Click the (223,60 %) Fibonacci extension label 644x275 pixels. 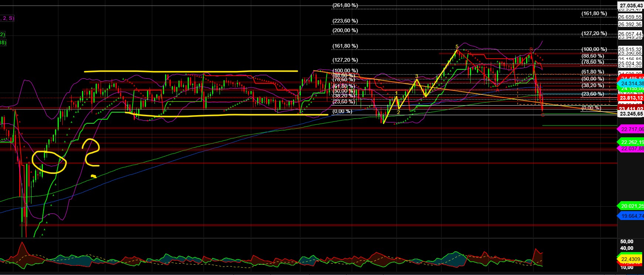click(x=345, y=21)
